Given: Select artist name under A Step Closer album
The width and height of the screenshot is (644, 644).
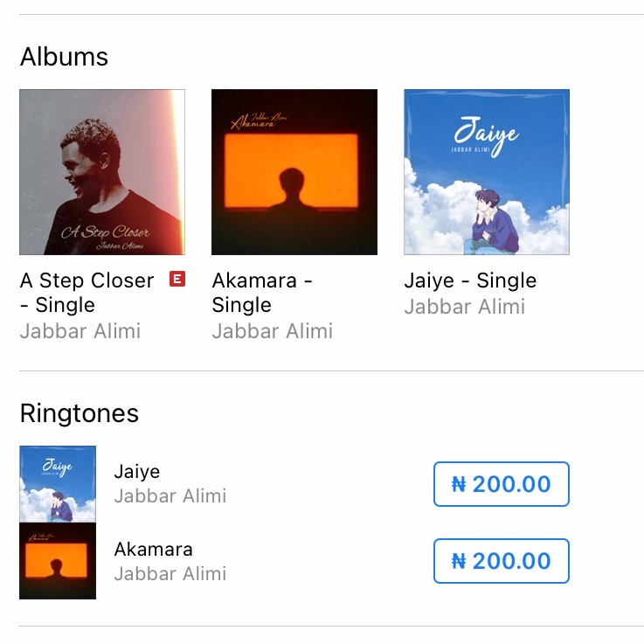Looking at the screenshot, I should pyautogui.click(x=80, y=331).
